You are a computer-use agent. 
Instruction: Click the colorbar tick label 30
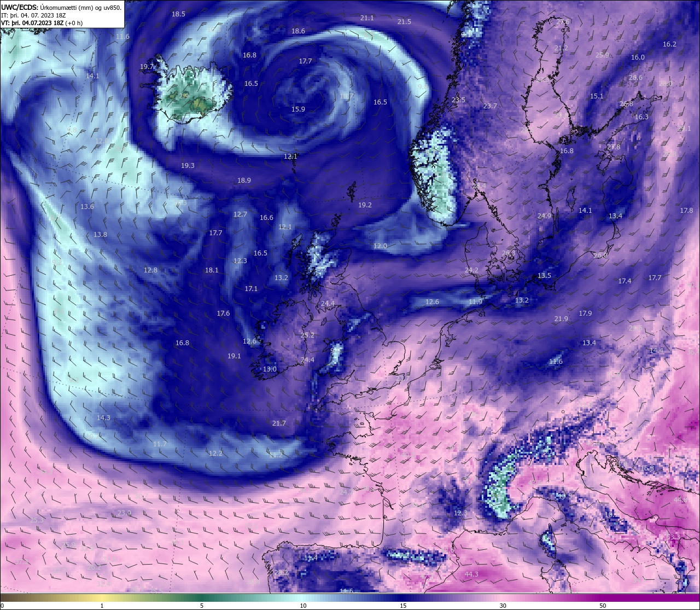pos(503,606)
